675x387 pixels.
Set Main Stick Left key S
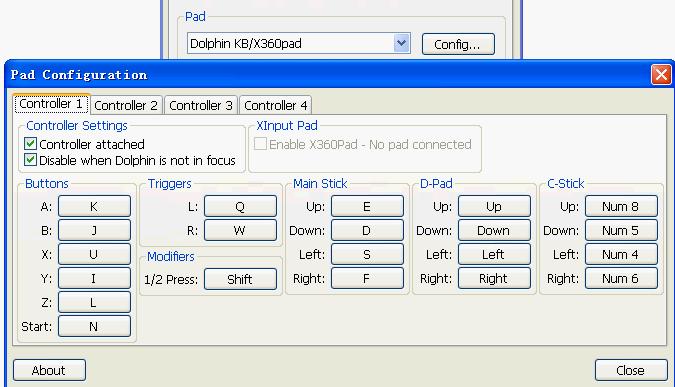[x=367, y=254]
